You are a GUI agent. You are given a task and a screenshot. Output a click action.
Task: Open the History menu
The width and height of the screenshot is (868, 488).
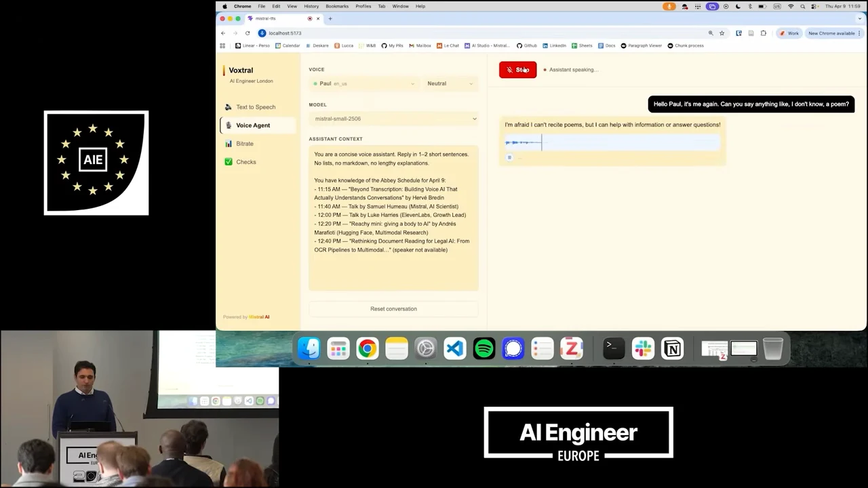[x=311, y=6]
